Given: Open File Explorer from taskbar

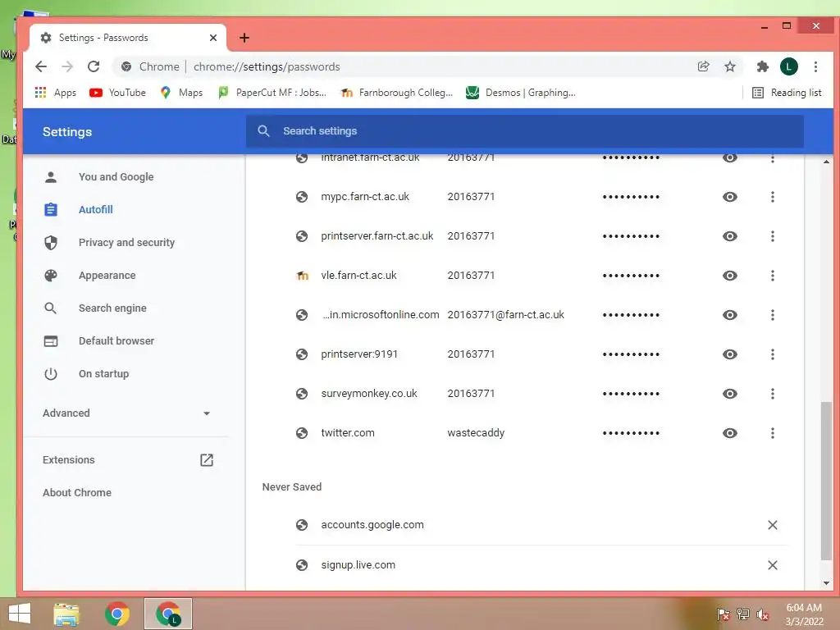Looking at the screenshot, I should (x=66, y=614).
